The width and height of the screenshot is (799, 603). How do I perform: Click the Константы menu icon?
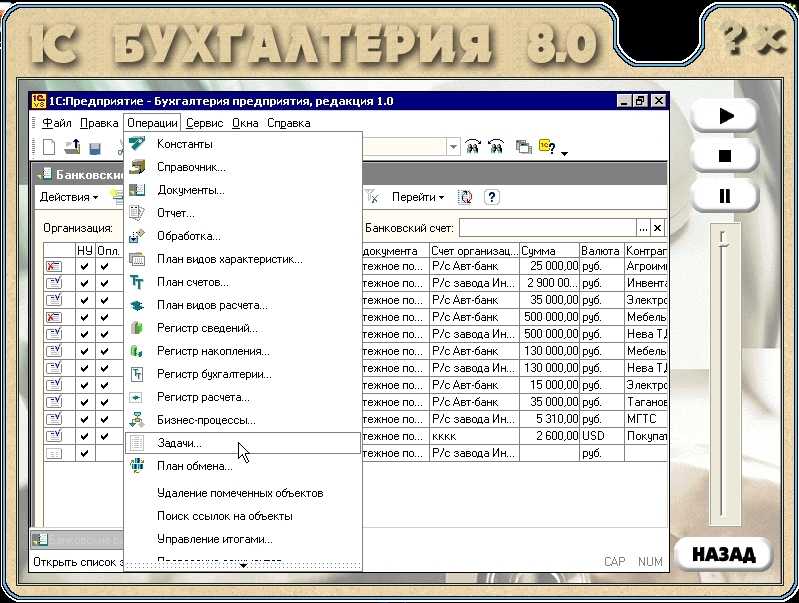pos(137,144)
